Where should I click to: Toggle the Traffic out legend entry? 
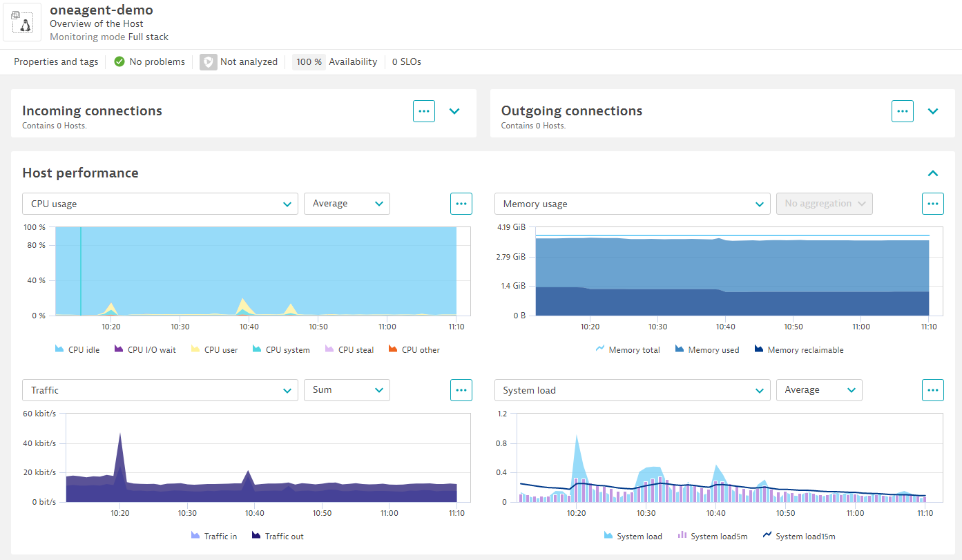277,536
